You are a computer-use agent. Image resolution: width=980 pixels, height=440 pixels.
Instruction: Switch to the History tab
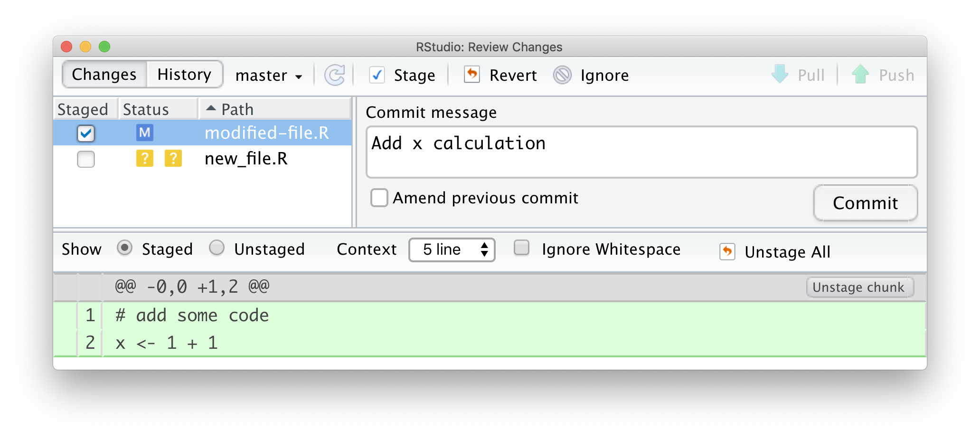(184, 74)
